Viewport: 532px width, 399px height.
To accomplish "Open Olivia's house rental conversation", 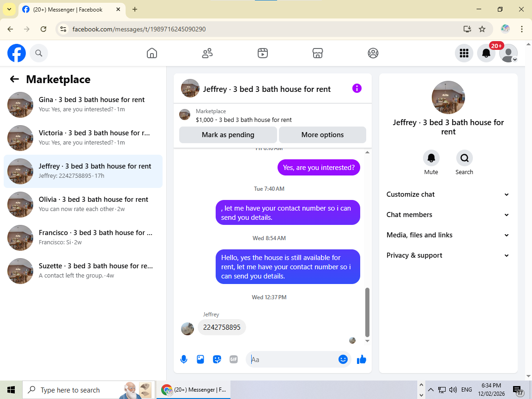I will click(83, 204).
